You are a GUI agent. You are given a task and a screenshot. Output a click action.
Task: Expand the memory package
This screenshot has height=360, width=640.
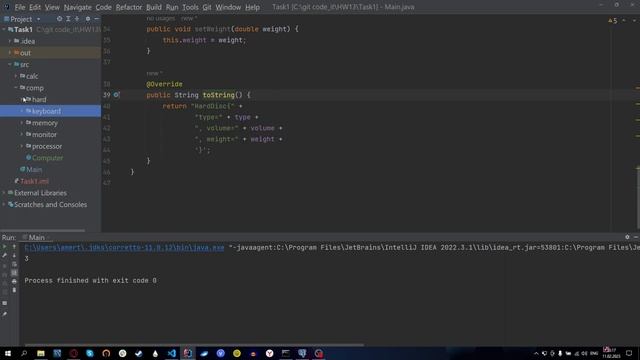point(22,123)
